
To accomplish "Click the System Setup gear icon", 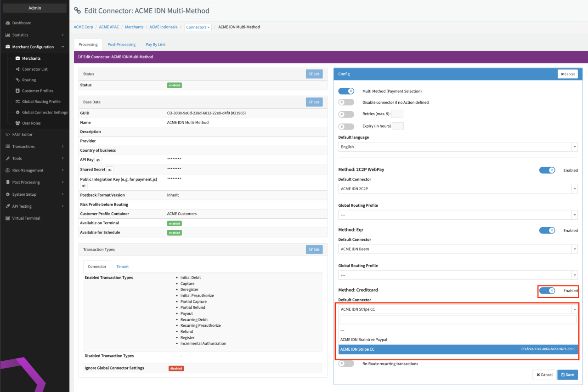I will [x=8, y=194].
